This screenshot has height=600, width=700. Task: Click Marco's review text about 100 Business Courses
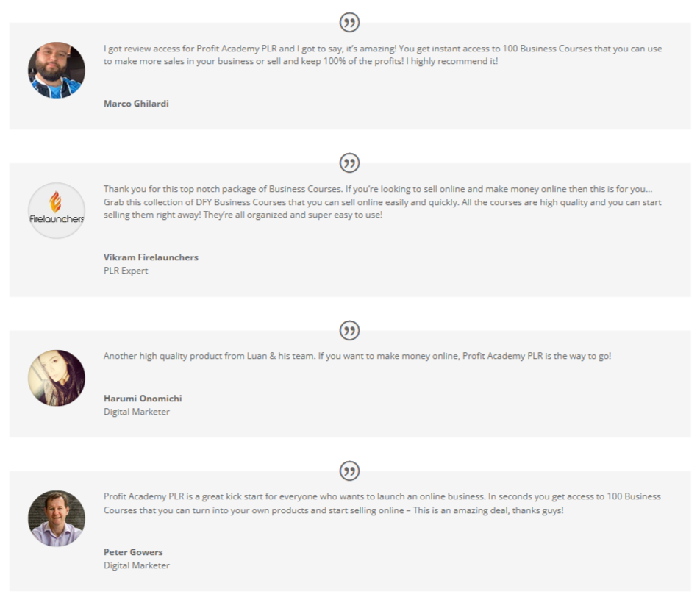(x=382, y=55)
